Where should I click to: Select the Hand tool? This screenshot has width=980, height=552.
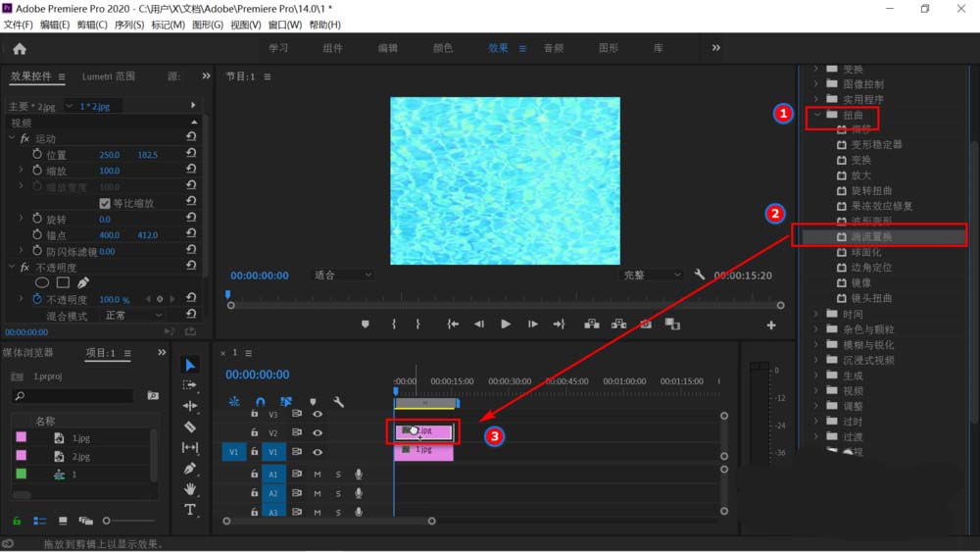[x=190, y=489]
